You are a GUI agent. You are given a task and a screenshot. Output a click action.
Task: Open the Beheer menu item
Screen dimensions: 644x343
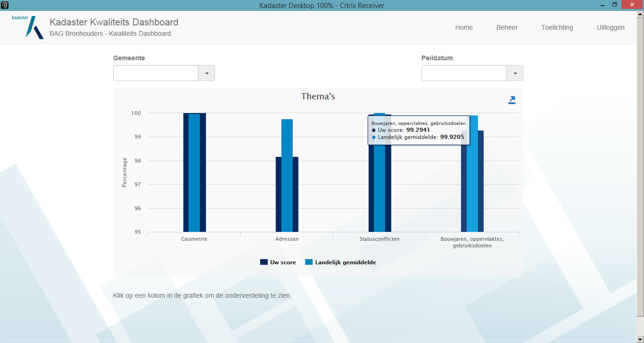(507, 27)
